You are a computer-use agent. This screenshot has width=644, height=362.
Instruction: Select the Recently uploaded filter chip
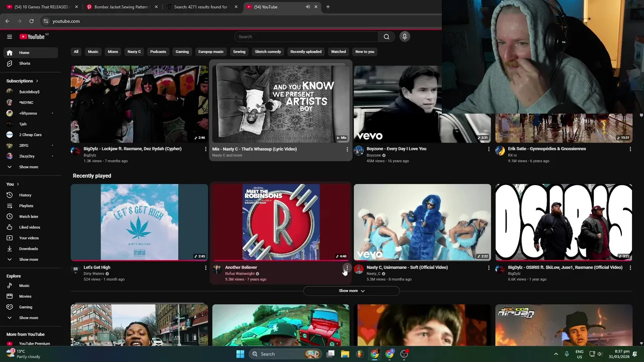(x=306, y=52)
